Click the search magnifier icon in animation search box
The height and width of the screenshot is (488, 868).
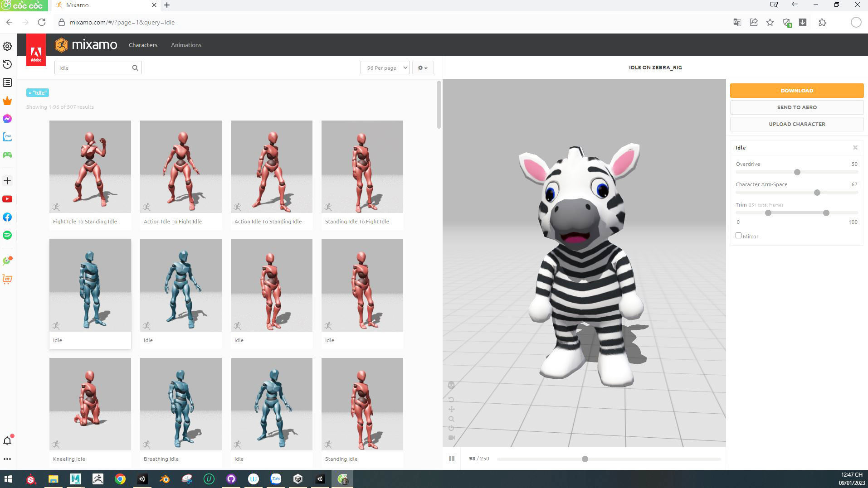tap(135, 68)
